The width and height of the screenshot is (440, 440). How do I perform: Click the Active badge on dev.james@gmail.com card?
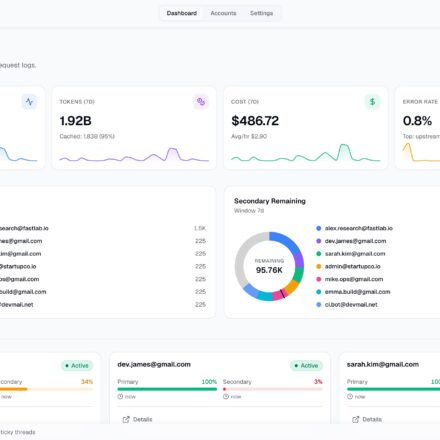[x=306, y=366]
